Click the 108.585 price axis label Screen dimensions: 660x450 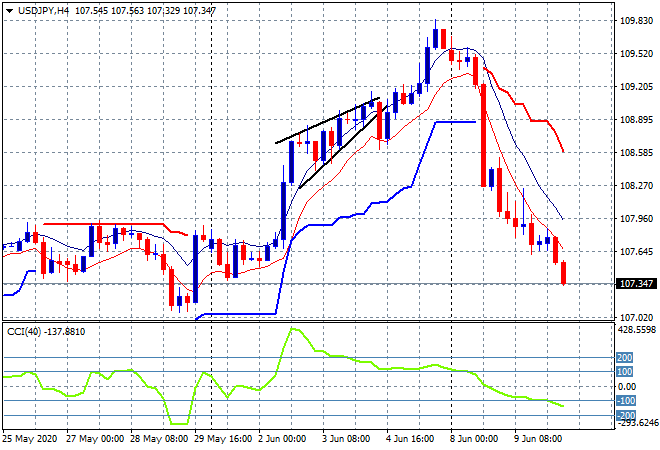pos(636,152)
